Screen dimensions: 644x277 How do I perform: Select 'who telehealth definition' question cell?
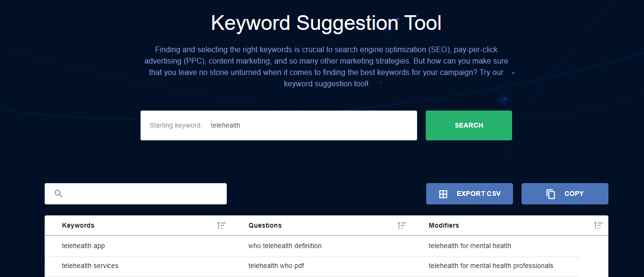point(285,246)
